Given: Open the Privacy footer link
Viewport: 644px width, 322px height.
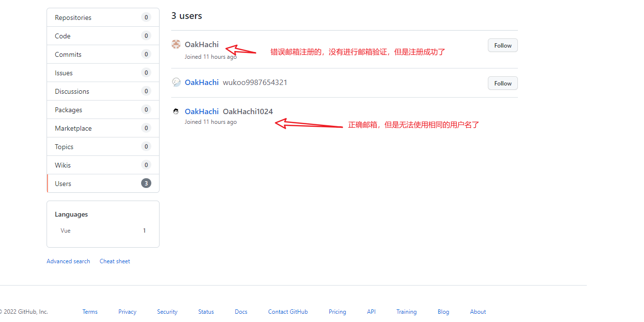Looking at the screenshot, I should click(x=128, y=312).
